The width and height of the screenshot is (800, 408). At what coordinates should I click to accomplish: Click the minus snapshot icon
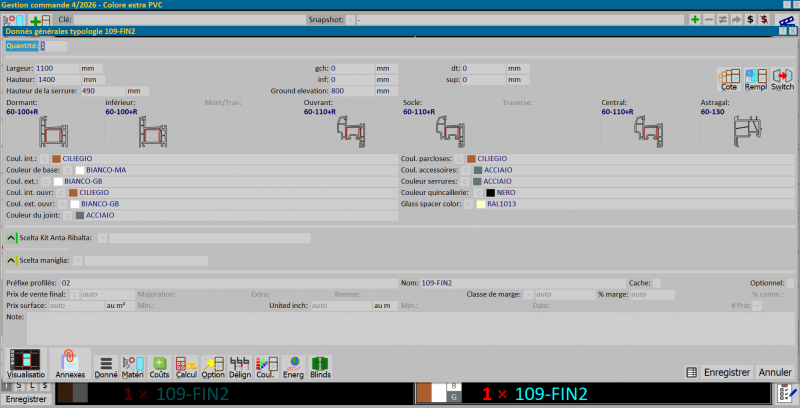709,19
